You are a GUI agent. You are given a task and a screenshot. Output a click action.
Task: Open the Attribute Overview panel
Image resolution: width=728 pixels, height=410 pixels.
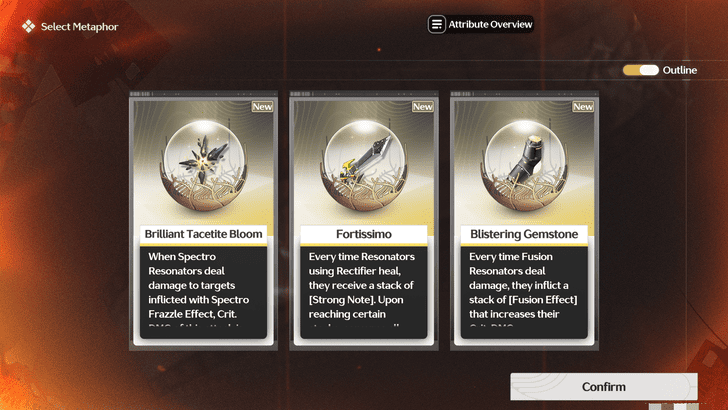481,25
